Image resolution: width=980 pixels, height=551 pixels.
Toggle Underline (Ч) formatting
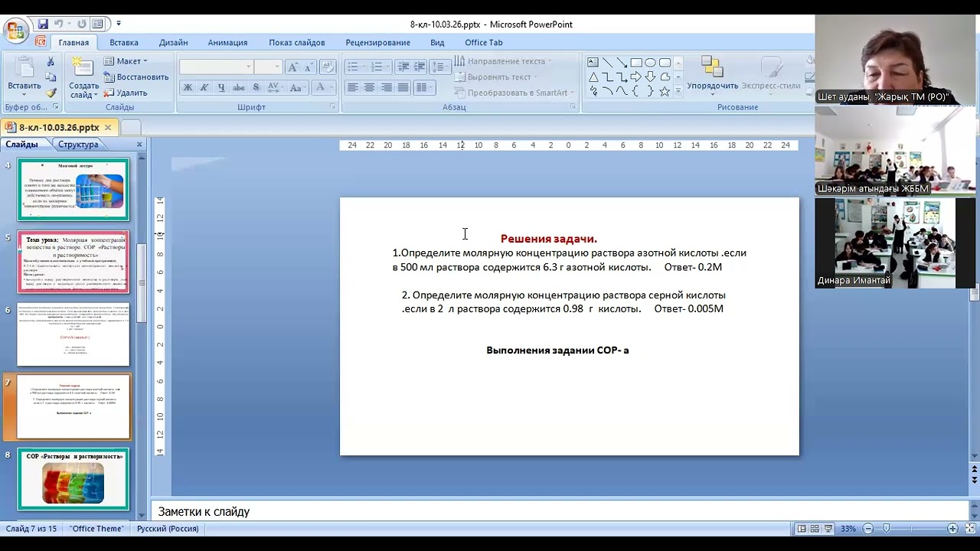click(x=221, y=88)
